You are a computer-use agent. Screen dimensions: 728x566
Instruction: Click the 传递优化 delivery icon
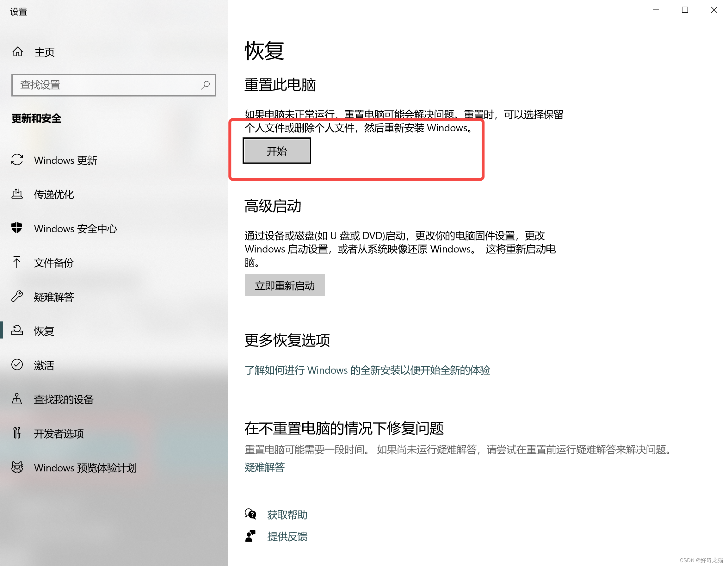(x=17, y=194)
